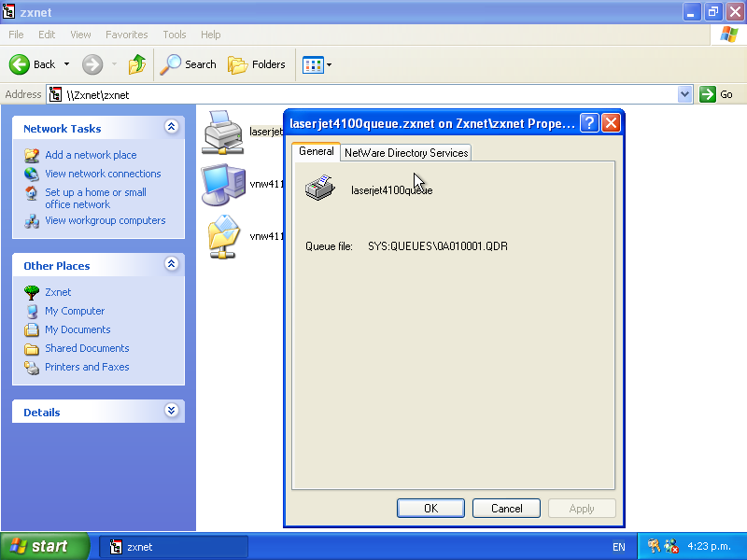The height and width of the screenshot is (560, 747).
Task: Select the laserjet network printer icon
Action: coord(222,133)
